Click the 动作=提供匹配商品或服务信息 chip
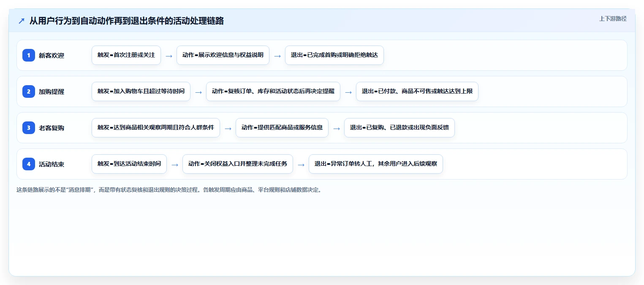 pyautogui.click(x=282, y=128)
